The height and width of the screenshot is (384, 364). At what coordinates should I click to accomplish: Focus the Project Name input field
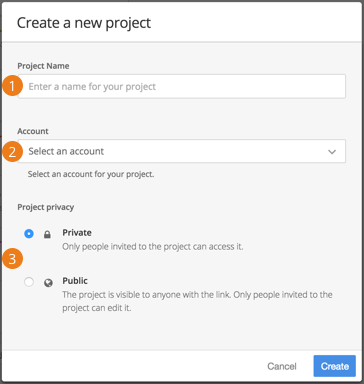182,86
